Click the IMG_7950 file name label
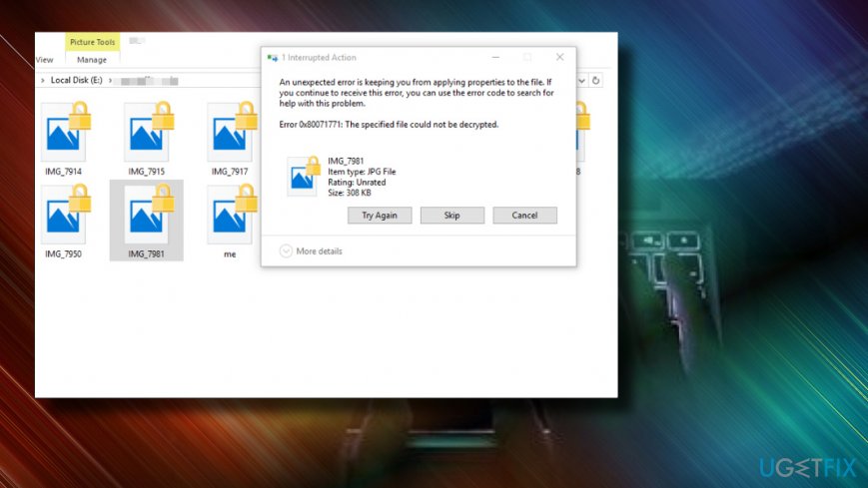The image size is (868, 488). tap(64, 253)
